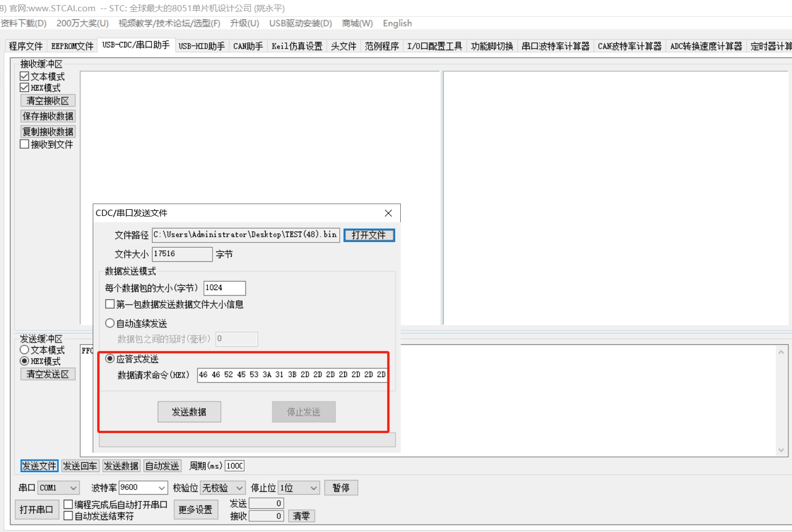
Task: Click 发送数据 button in dialog
Action: [x=189, y=412]
